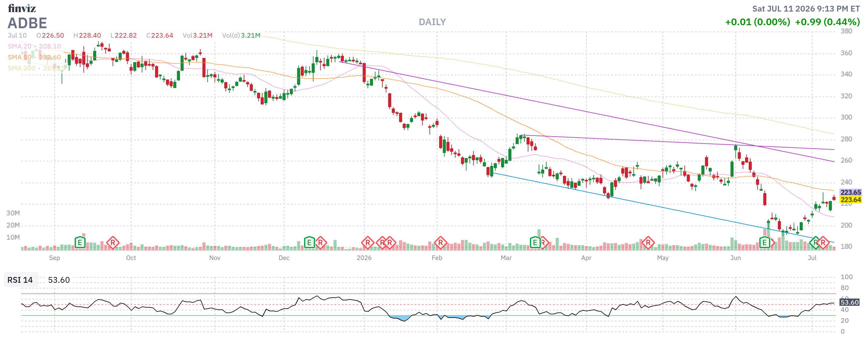Click the R marker beside December earnings

[320, 242]
